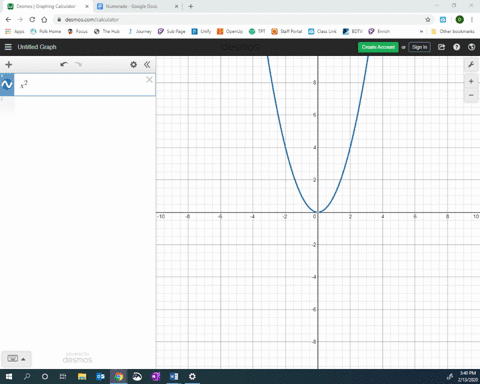Delete the x² expression
Screen dimensions: 480x384
(x=149, y=79)
